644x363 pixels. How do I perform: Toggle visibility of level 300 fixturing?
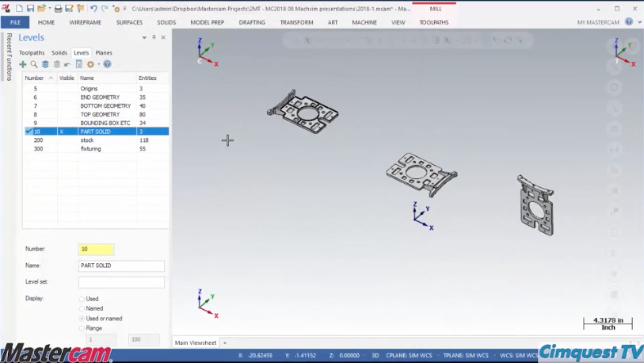(x=67, y=149)
